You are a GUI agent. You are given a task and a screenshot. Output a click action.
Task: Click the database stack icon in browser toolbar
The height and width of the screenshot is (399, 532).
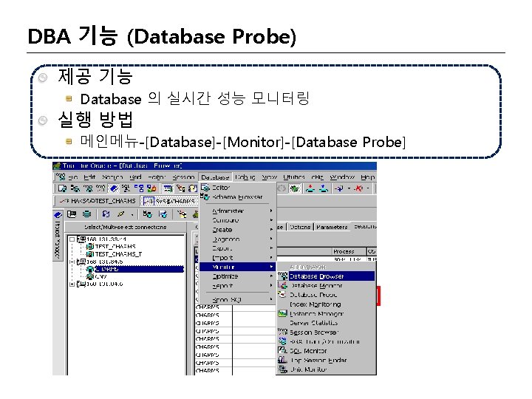pyautogui.click(x=87, y=214)
